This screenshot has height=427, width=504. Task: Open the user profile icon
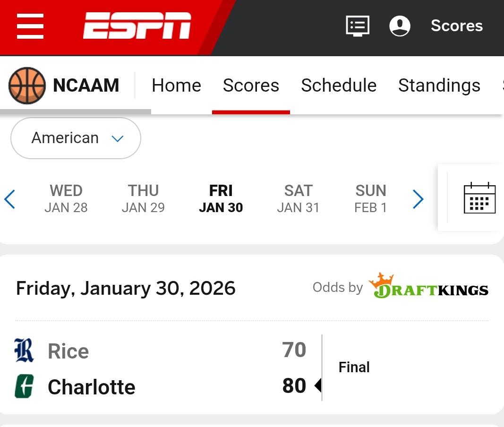(400, 26)
